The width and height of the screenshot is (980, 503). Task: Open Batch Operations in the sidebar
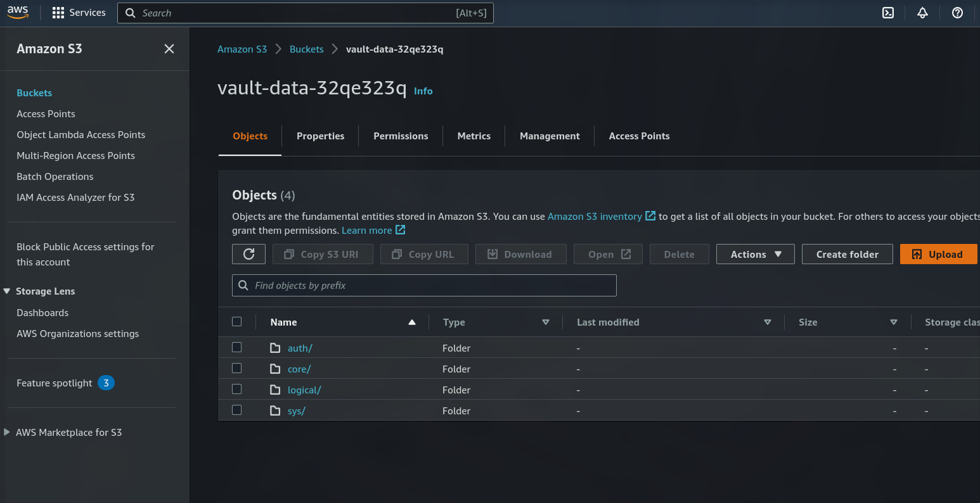(55, 176)
